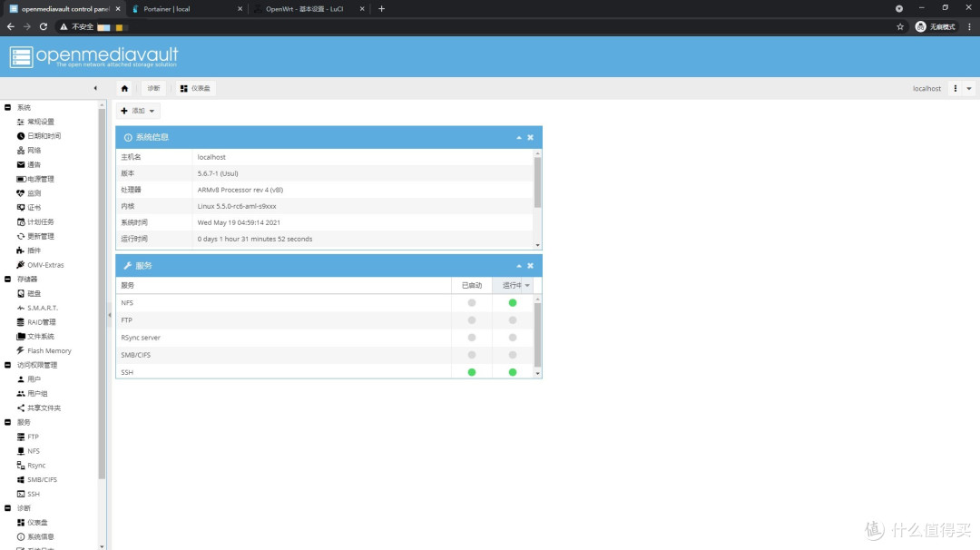Screen dimensions: 980x550
Task: Collapse the 诊断 tree section
Action: pos(7,508)
